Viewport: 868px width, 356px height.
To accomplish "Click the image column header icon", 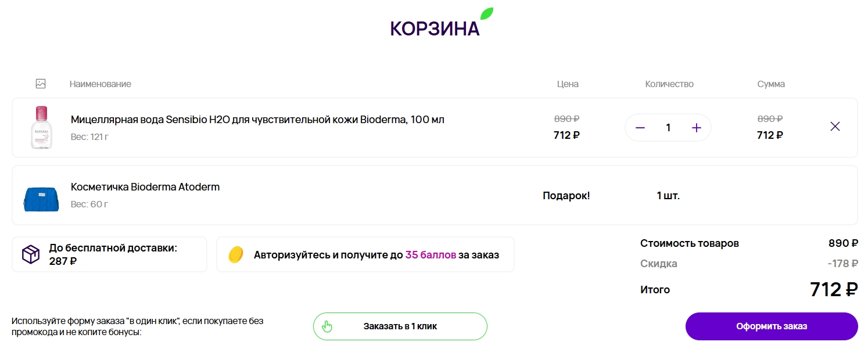I will 41,84.
